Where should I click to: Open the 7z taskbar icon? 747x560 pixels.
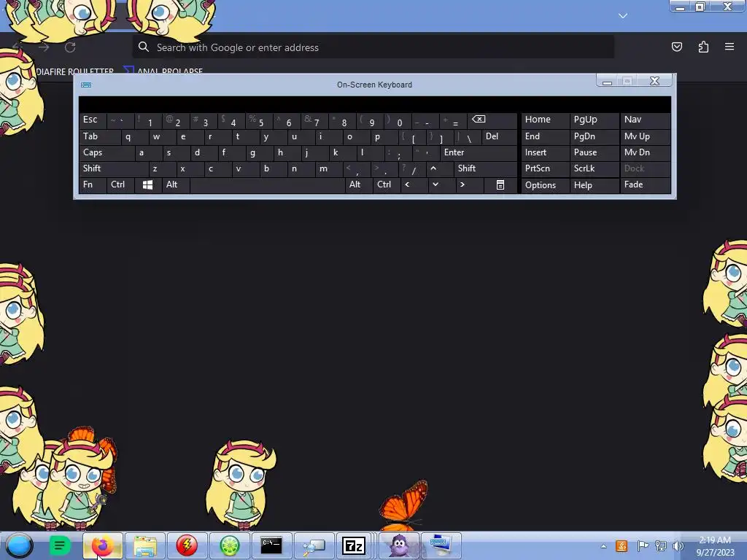click(x=354, y=545)
